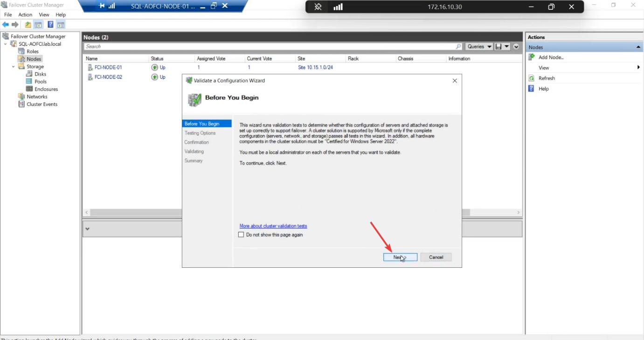Toggle the Show/Hide Console Tree toolbar icon

[x=38, y=25]
